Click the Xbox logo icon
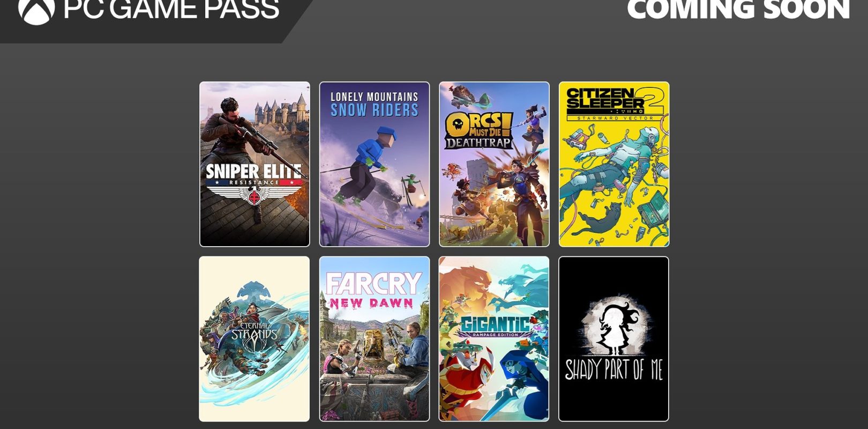This screenshot has width=868, height=429. click(36, 9)
